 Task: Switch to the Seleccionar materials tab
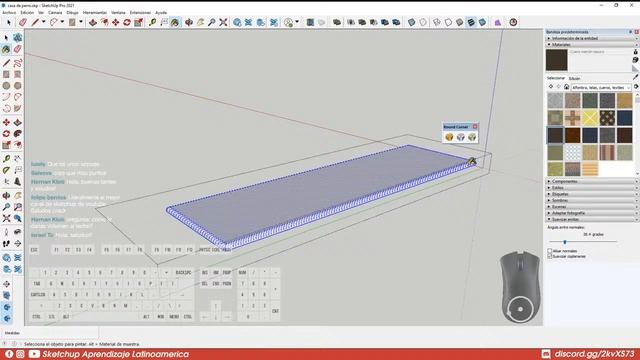(x=556, y=78)
